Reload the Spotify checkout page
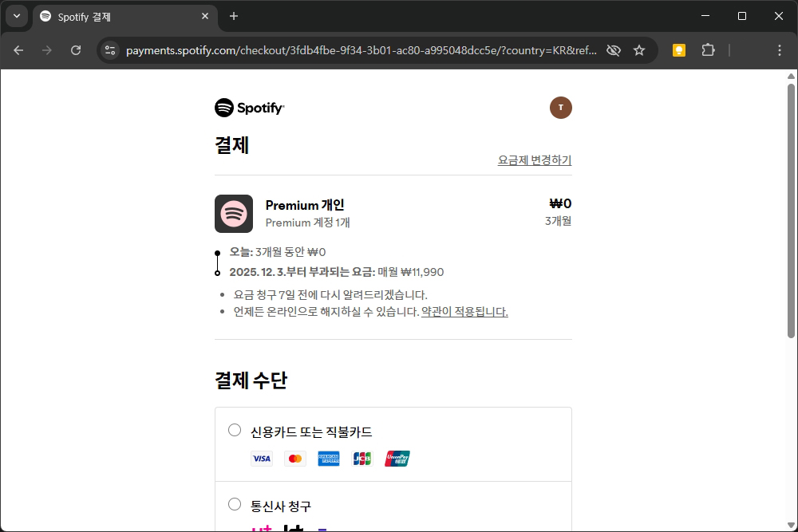This screenshot has height=532, width=798. 76,50
